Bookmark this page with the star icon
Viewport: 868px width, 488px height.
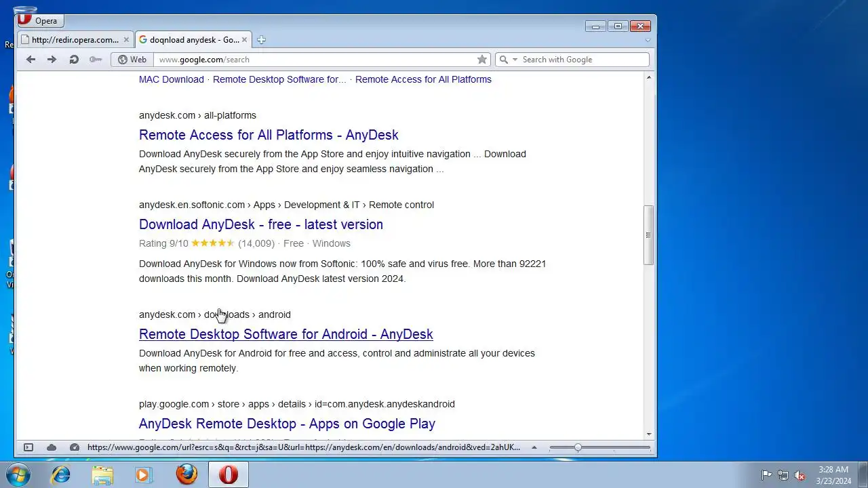coord(482,60)
